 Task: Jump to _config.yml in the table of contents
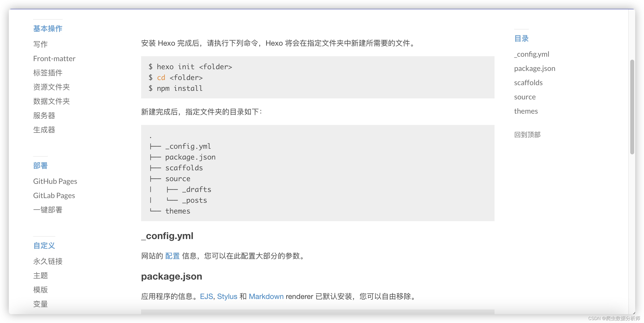532,54
